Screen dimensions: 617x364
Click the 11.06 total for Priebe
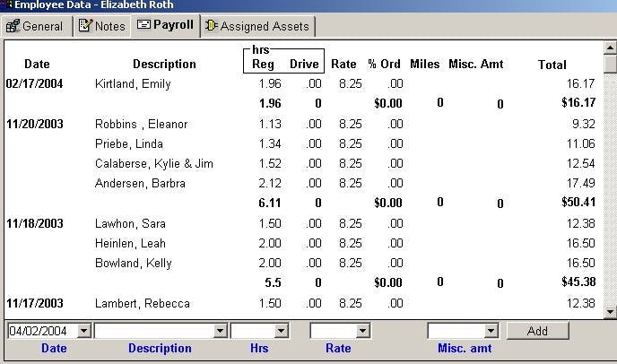(581, 144)
